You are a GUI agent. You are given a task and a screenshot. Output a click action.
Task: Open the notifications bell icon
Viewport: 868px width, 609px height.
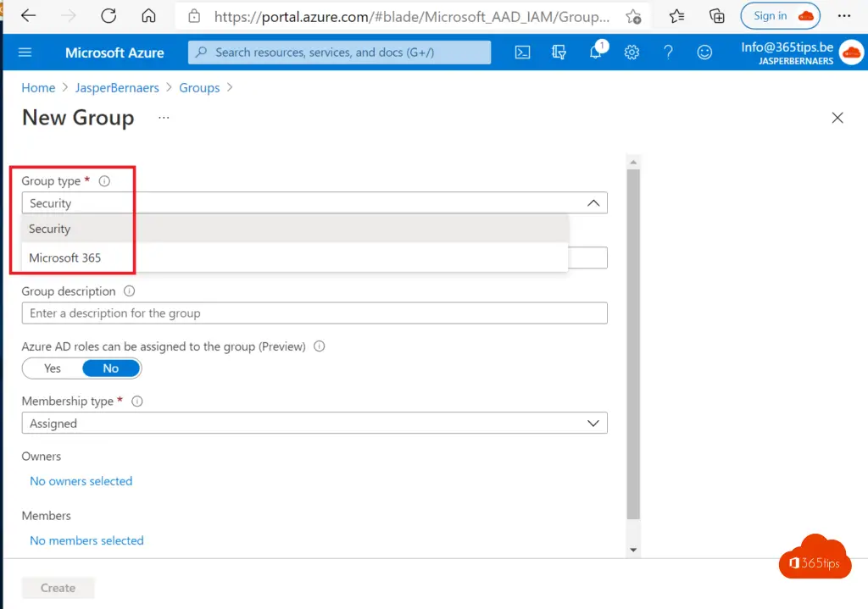596,52
